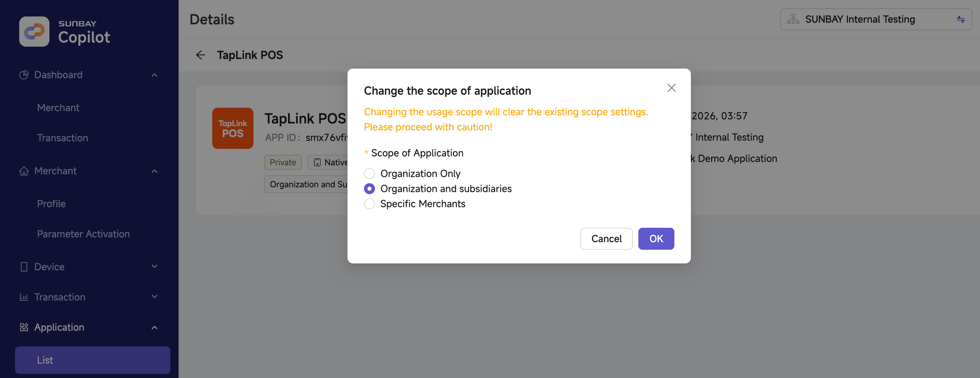Screen dimensions: 980x378
Task: Click the TapLink POS app logo thumbnail
Action: point(232,128)
